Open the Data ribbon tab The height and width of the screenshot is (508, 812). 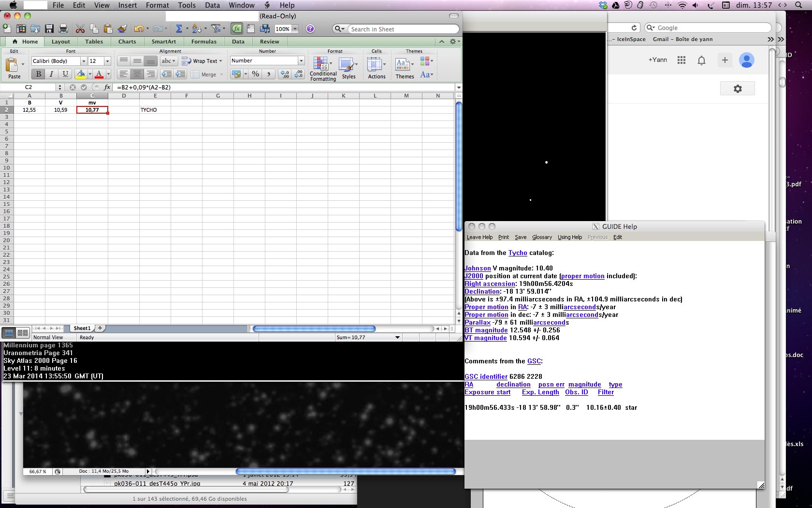(x=238, y=42)
